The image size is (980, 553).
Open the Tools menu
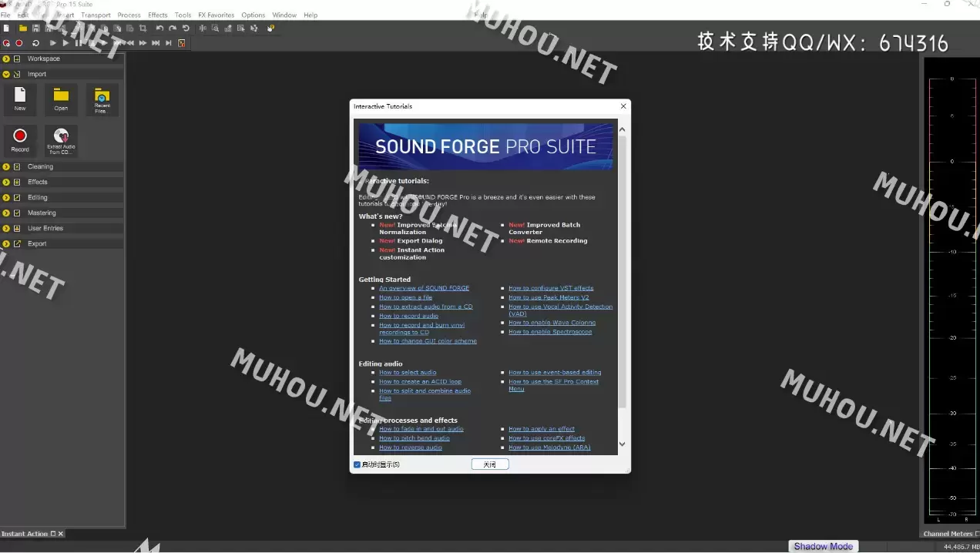click(x=183, y=15)
